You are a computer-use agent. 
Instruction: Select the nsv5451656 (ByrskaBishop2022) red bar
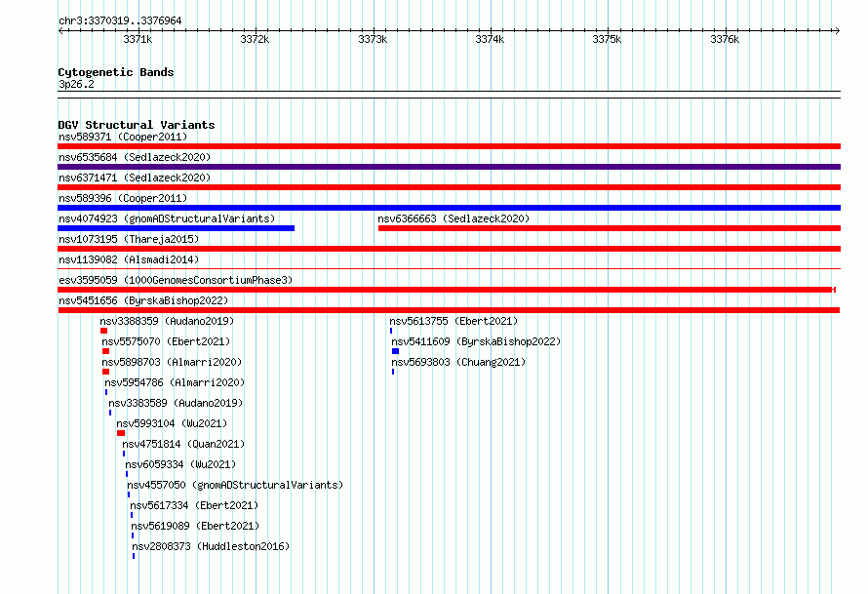[x=449, y=310]
